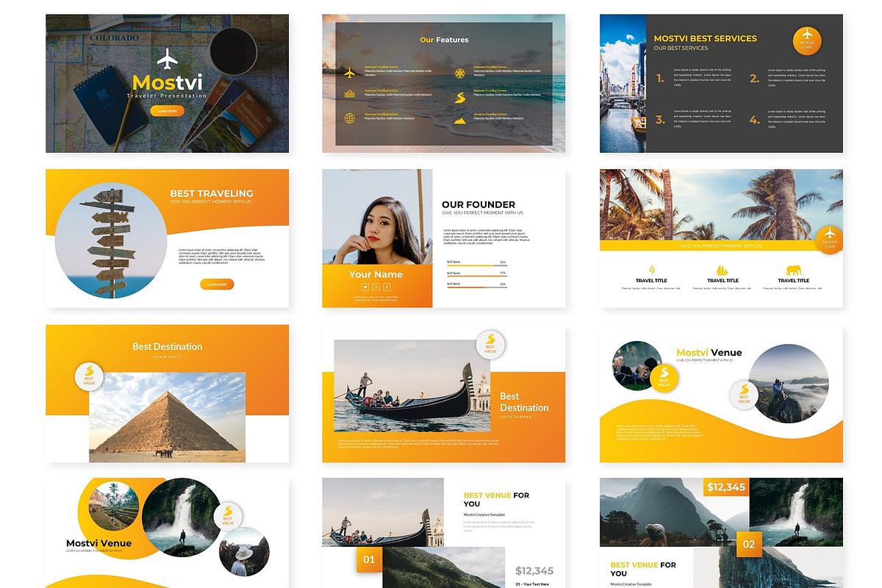This screenshot has width=882, height=588.
Task: Click Mostvi Corp badge on the palm trees slide
Action: (x=830, y=240)
